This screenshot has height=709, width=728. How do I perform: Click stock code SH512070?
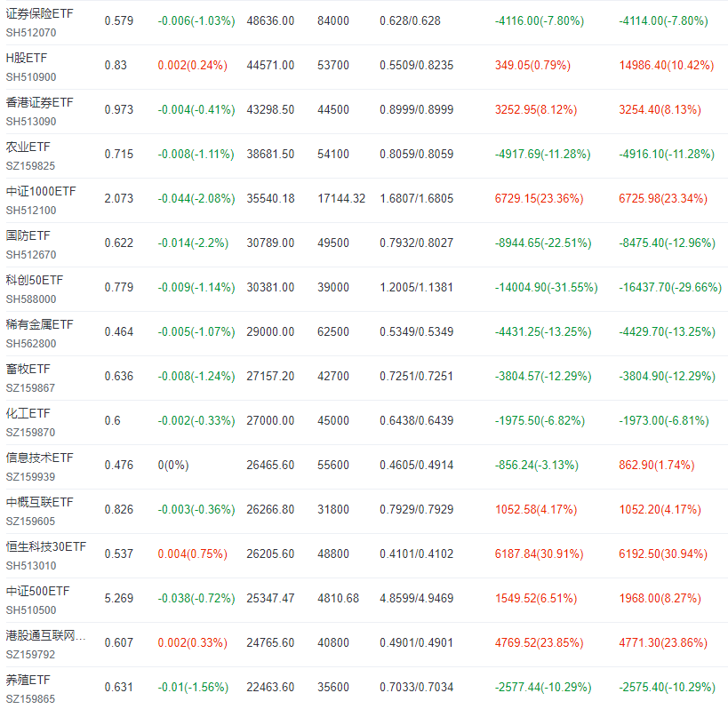31,33
